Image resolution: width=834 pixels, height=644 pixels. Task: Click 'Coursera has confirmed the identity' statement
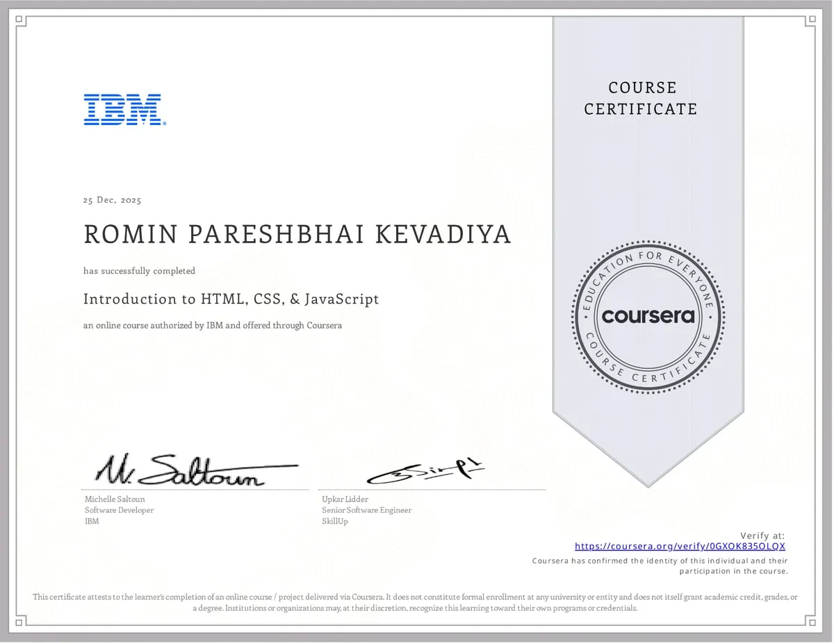(x=660, y=565)
